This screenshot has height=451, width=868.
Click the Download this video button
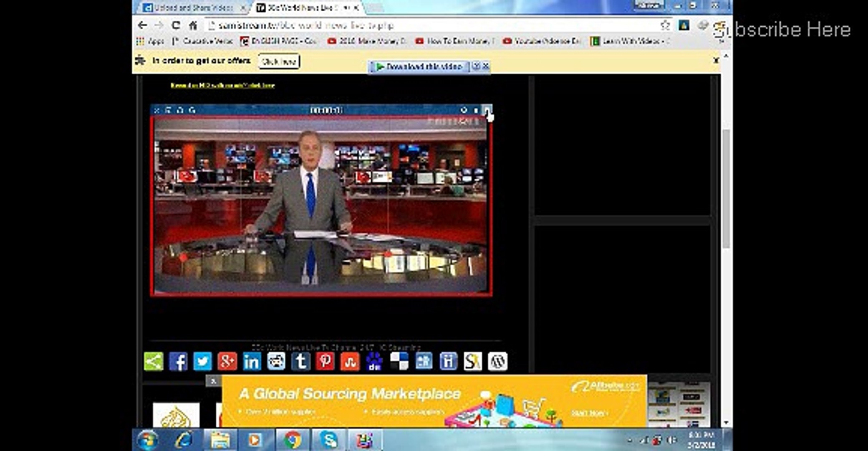pyautogui.click(x=419, y=66)
